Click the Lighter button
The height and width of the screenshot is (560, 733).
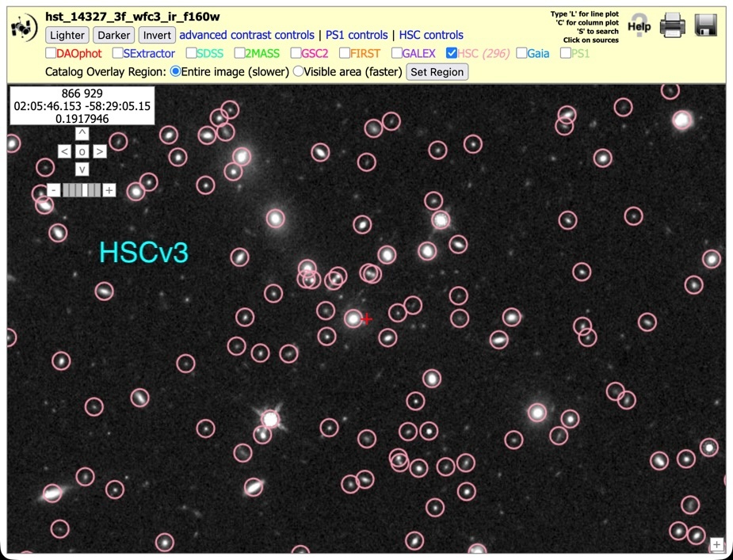[67, 35]
